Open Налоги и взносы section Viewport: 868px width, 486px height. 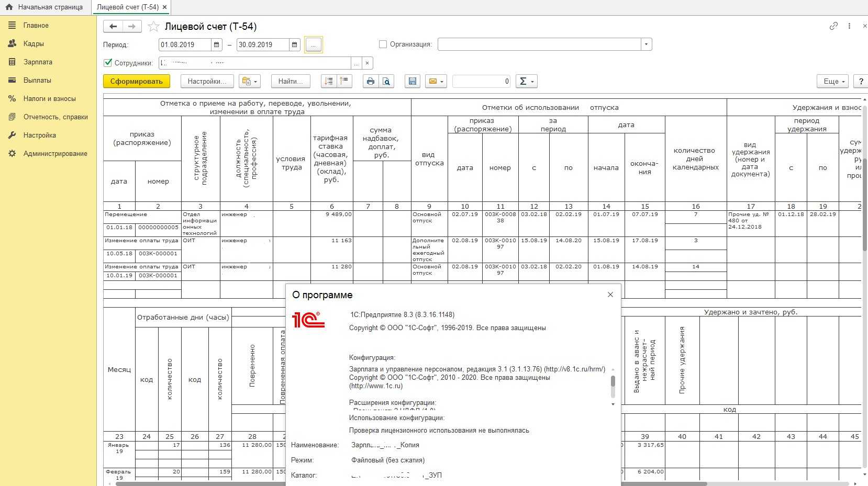(50, 98)
